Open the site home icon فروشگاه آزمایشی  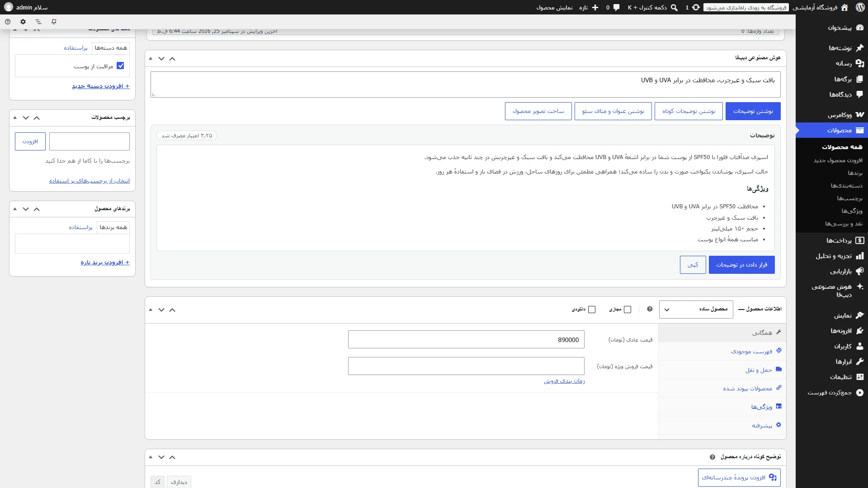pos(844,7)
